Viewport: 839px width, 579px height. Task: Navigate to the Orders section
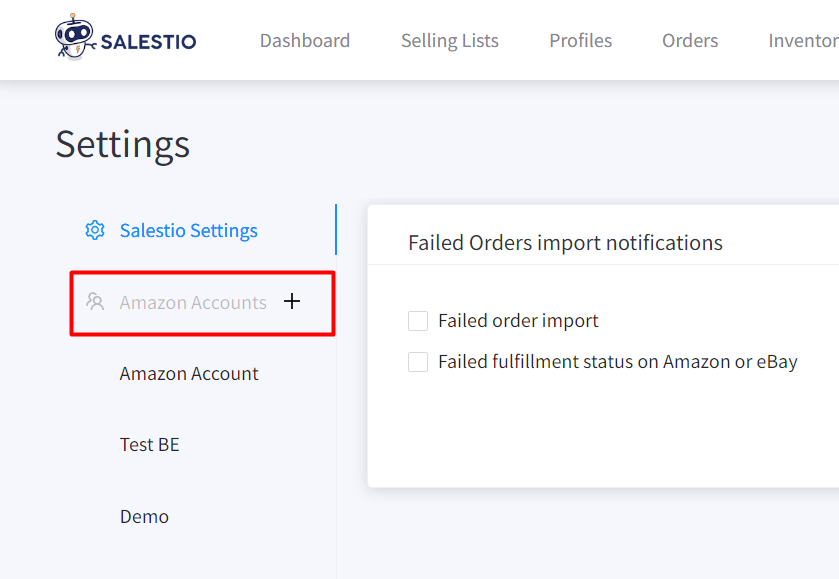[x=690, y=41]
